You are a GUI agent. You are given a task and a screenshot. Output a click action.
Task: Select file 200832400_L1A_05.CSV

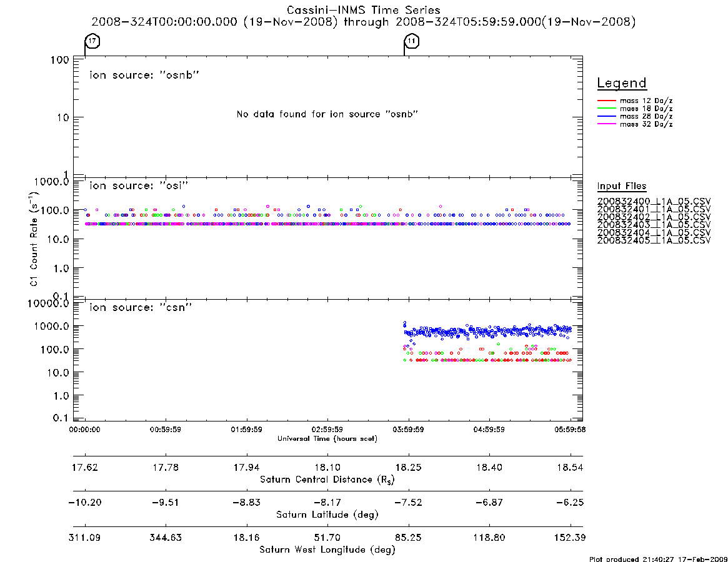pyautogui.click(x=654, y=202)
